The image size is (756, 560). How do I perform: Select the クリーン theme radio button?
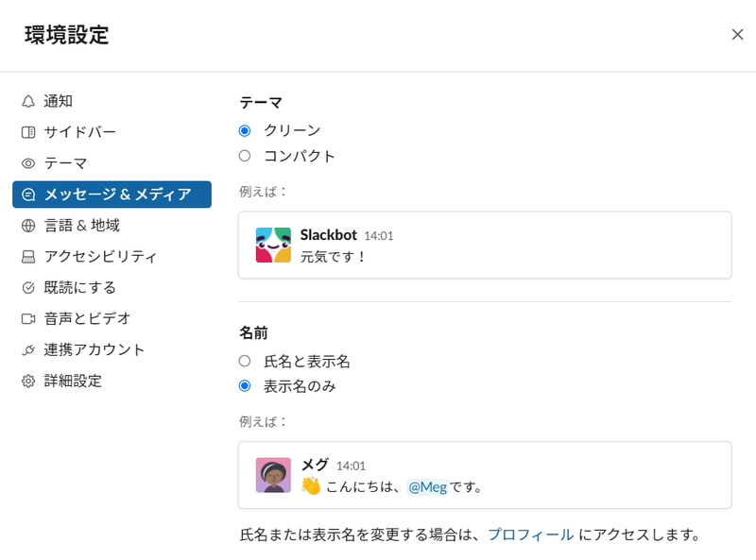pyautogui.click(x=245, y=130)
